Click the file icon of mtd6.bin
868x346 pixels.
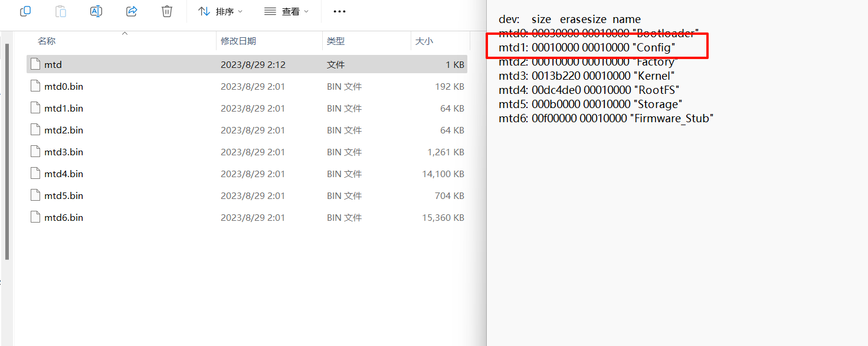[35, 217]
